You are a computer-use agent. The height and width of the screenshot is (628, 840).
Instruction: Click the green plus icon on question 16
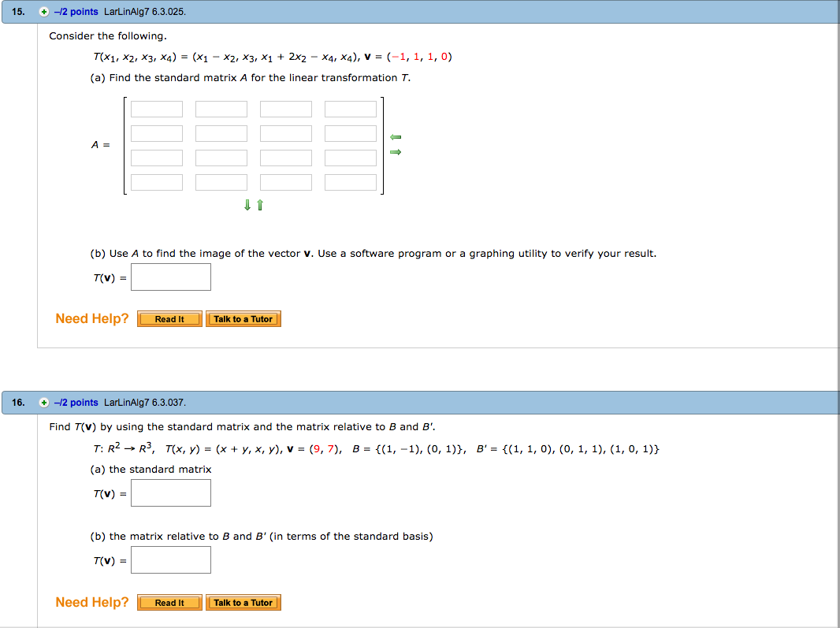point(43,402)
